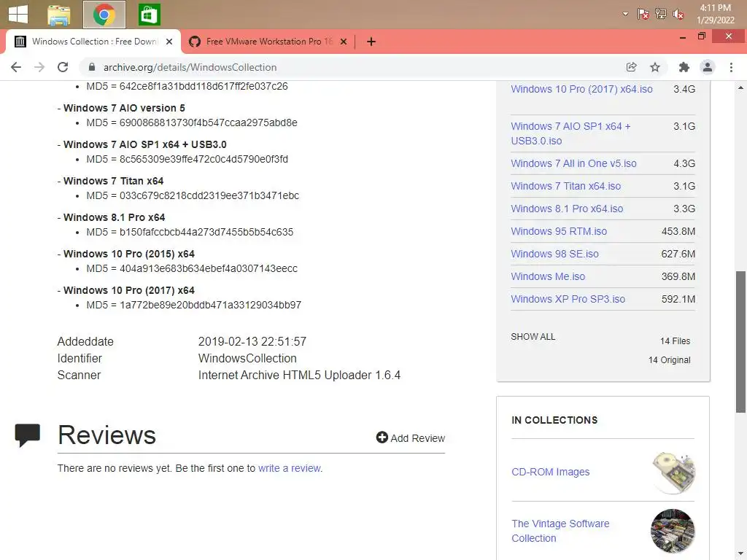View site information padlock icon

click(92, 67)
